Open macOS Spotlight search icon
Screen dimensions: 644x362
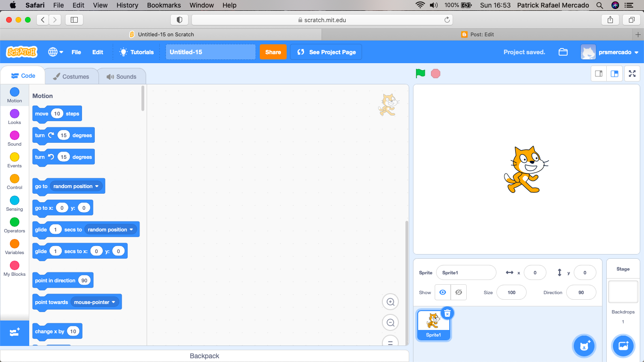pyautogui.click(x=600, y=5)
